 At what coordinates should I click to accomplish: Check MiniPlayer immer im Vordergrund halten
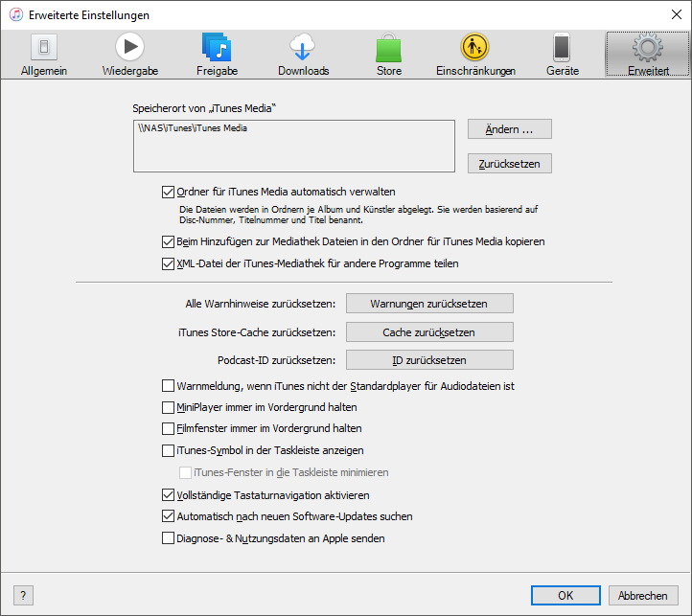click(168, 407)
